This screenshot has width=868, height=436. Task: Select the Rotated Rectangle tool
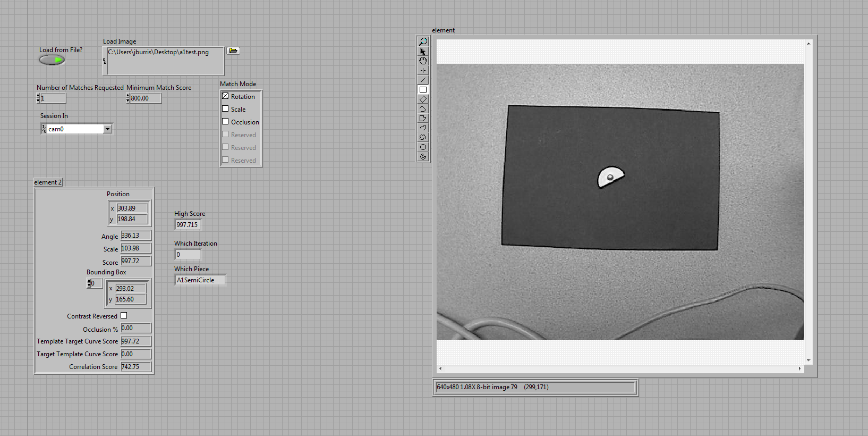pyautogui.click(x=423, y=99)
